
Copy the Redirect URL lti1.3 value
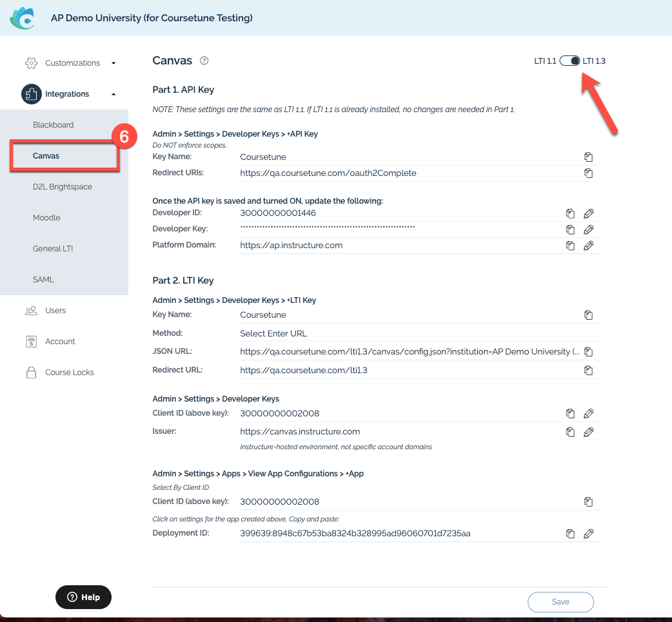pos(588,370)
